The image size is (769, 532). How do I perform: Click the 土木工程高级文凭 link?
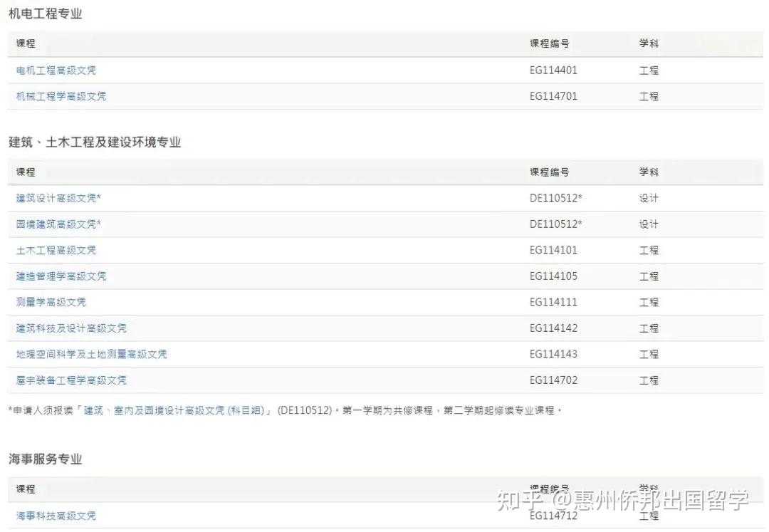55,250
